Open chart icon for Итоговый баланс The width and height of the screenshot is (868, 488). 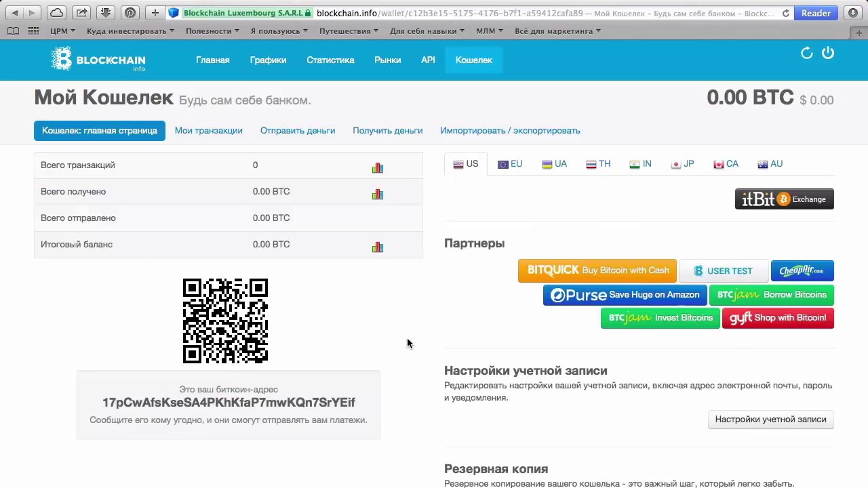[x=378, y=247]
